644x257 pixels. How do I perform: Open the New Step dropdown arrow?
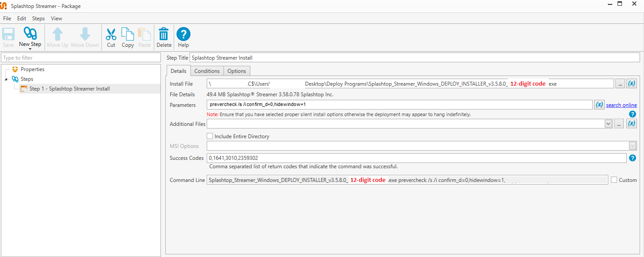coord(30,49)
